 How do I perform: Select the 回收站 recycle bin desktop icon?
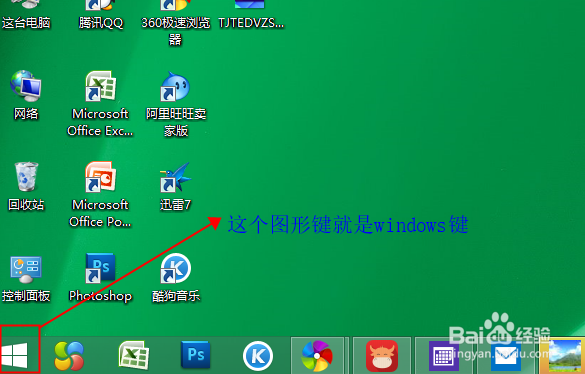(26, 186)
